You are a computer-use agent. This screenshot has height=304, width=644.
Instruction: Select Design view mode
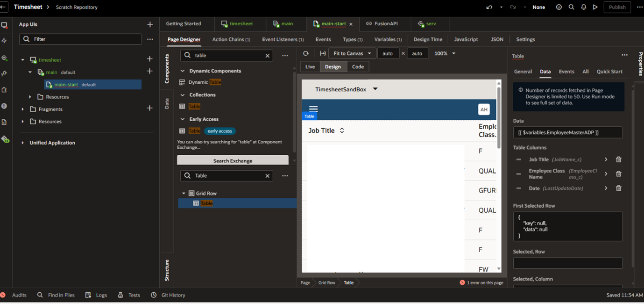pyautogui.click(x=333, y=67)
